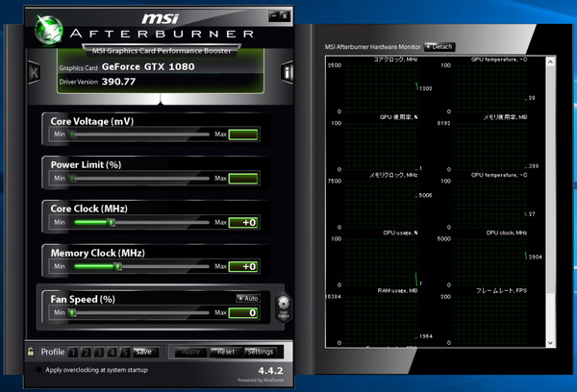
Task: Detach the hardware monitor panel
Action: tap(439, 47)
